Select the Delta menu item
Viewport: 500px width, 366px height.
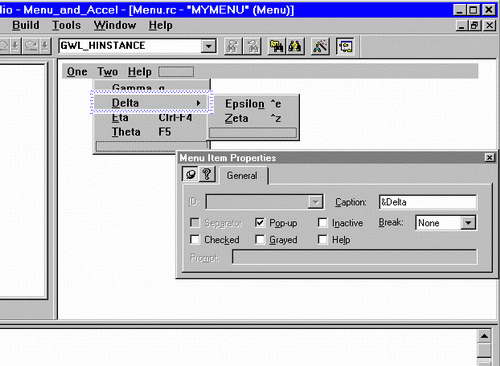[x=152, y=103]
